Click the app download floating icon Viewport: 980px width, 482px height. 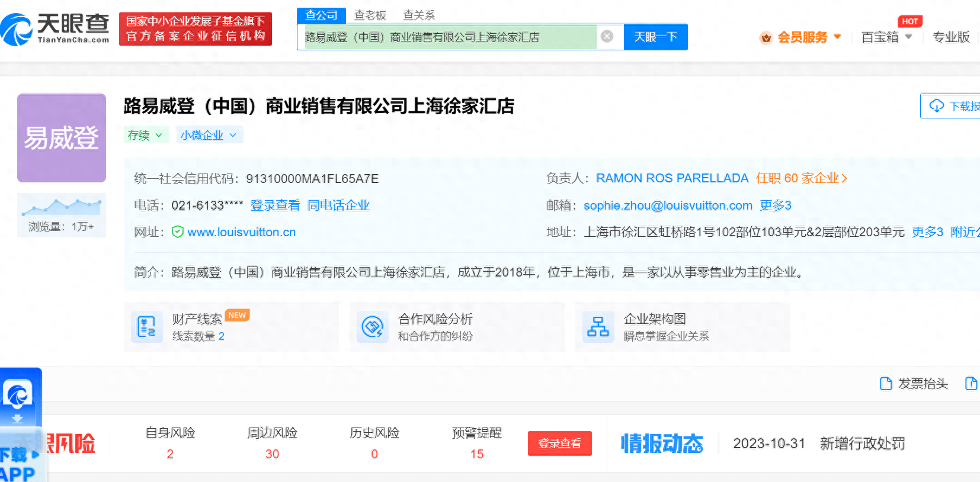pyautogui.click(x=18, y=394)
